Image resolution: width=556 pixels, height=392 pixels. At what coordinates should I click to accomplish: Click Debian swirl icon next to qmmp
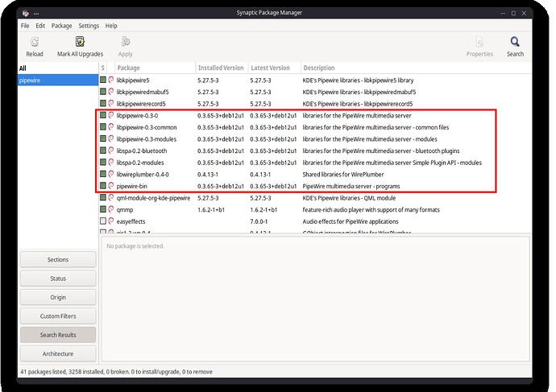click(x=111, y=209)
